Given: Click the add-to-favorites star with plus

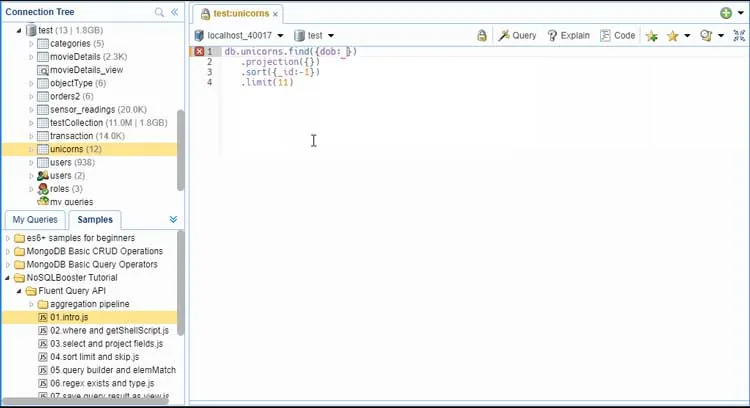Looking at the screenshot, I should (x=651, y=36).
